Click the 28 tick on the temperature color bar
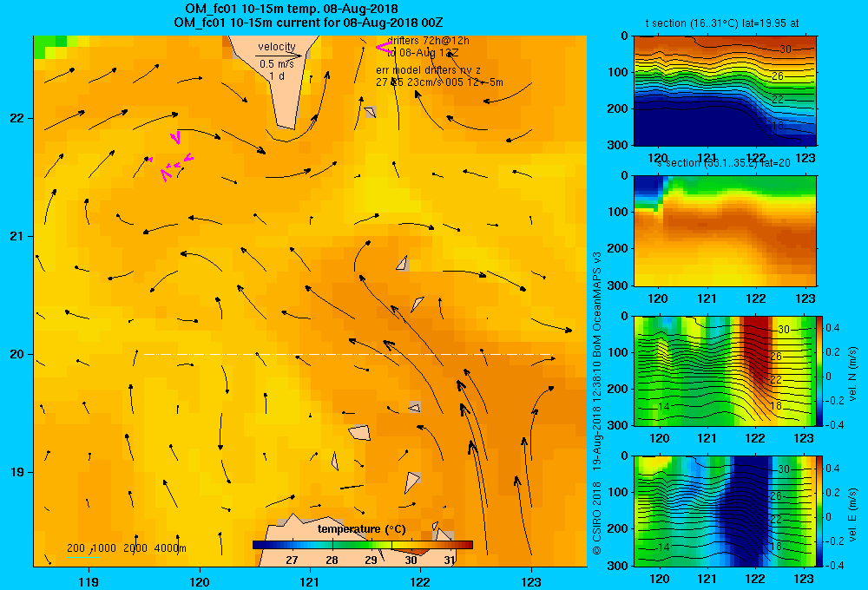 coord(332,560)
